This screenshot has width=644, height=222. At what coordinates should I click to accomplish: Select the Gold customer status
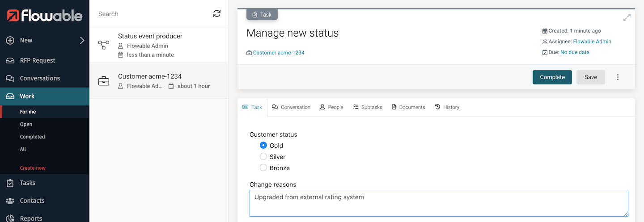tap(263, 146)
